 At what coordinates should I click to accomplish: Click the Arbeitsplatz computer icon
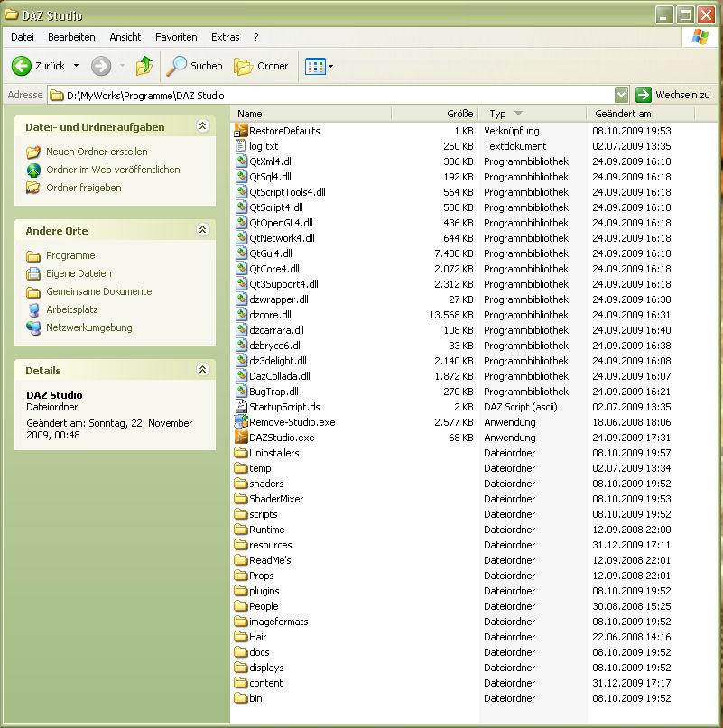coord(33,309)
